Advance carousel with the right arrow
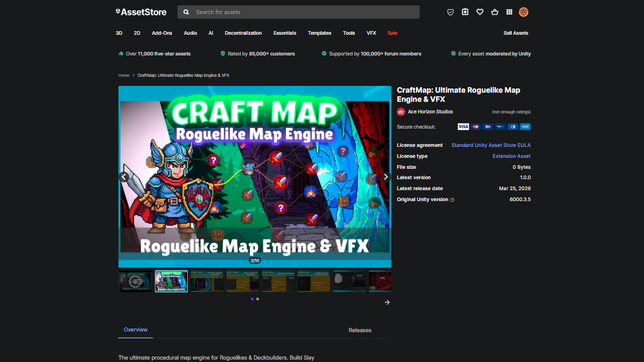644x362 pixels. click(385, 176)
